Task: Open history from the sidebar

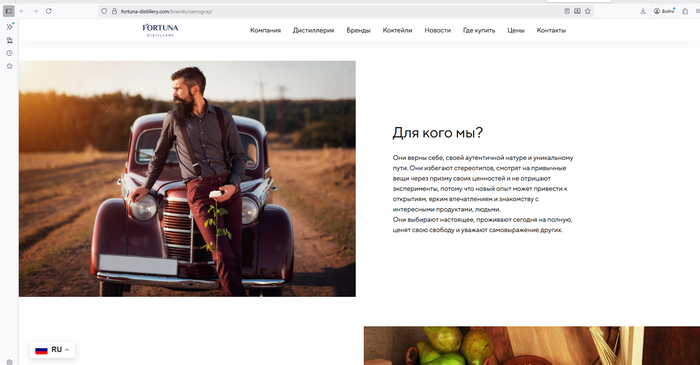Action: (9, 53)
